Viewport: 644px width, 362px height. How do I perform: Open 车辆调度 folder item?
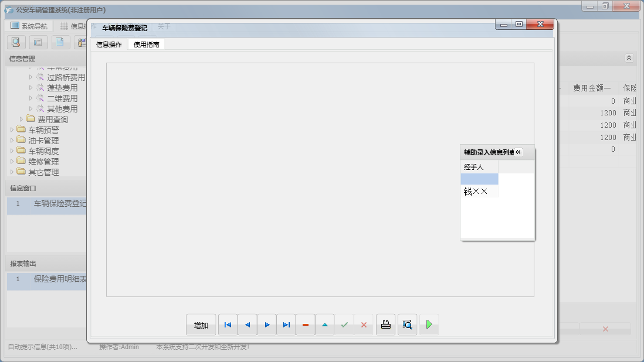[43, 151]
